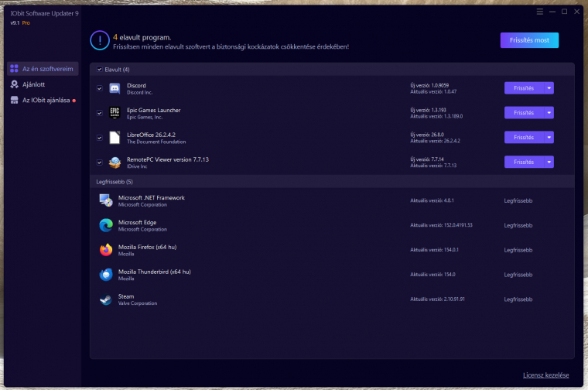Click the Frissítés most button
The image size is (588, 390).
(x=529, y=40)
